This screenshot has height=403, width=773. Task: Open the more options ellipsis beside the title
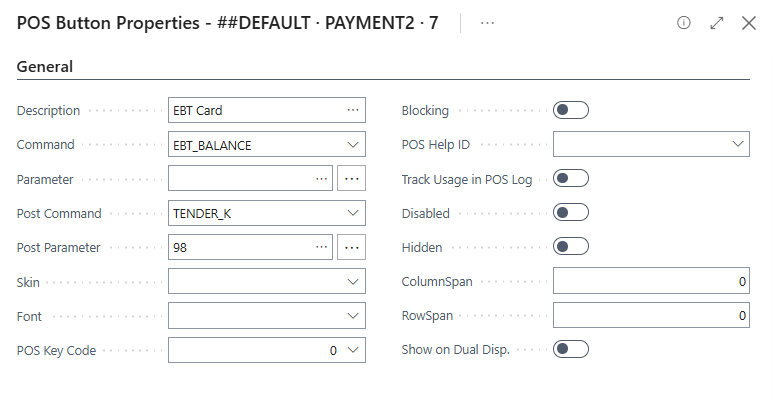488,22
